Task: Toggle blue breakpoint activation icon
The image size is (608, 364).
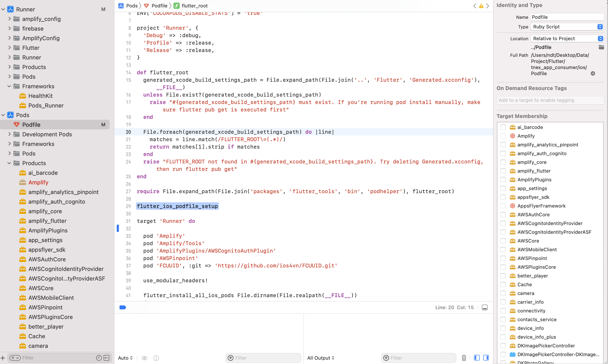Action: [x=123, y=307]
